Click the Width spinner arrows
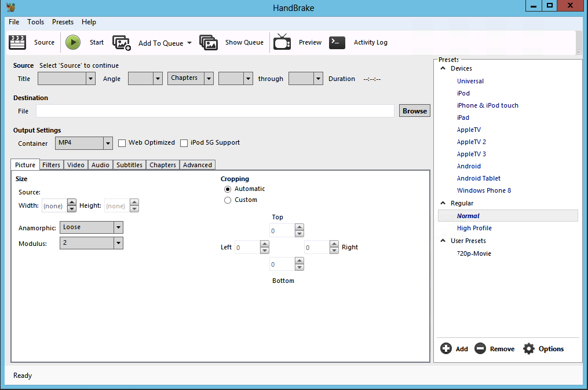The image size is (588, 390). pyautogui.click(x=72, y=205)
